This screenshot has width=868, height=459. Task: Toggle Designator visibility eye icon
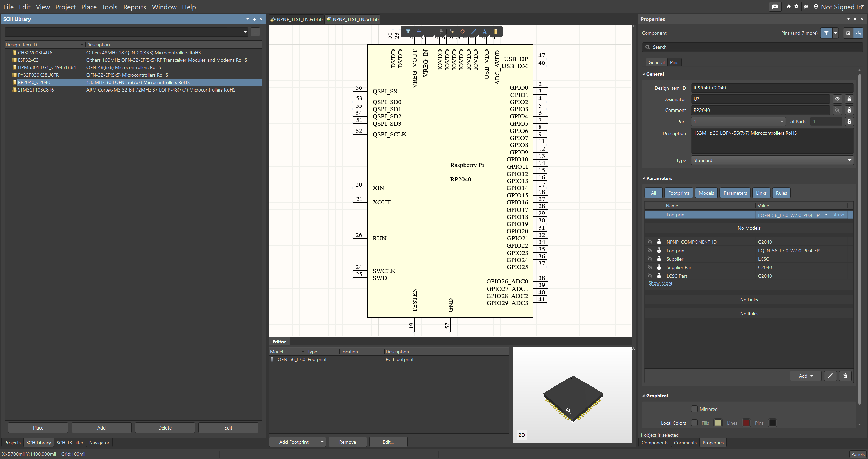tap(837, 99)
